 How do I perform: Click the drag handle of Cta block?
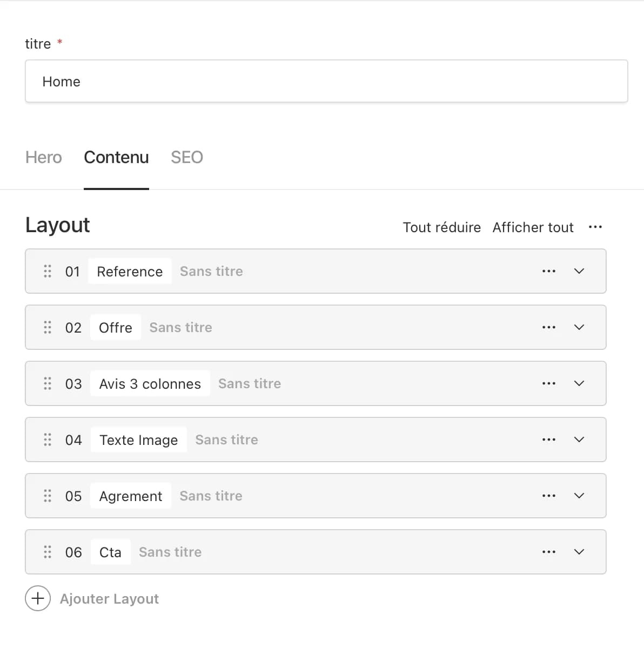click(47, 552)
